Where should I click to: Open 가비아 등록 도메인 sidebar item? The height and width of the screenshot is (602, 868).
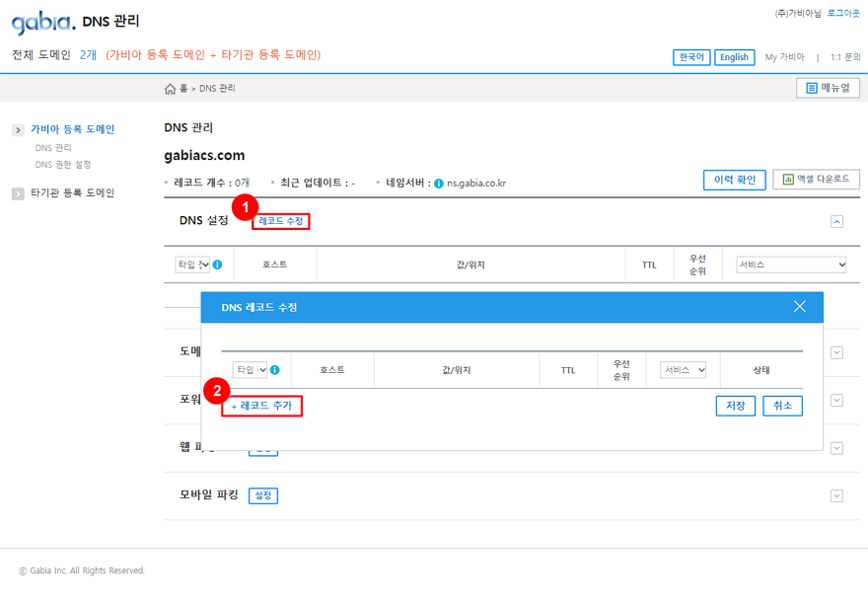click(73, 129)
